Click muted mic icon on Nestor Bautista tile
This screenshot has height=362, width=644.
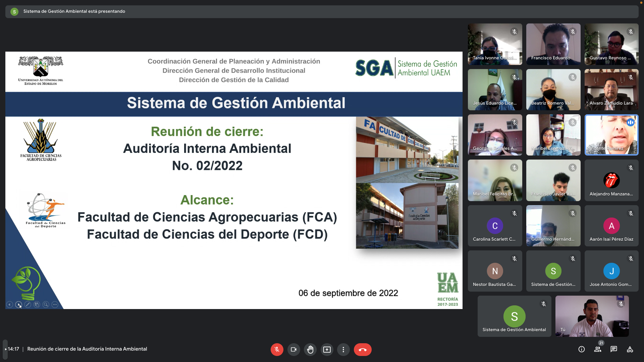click(514, 258)
